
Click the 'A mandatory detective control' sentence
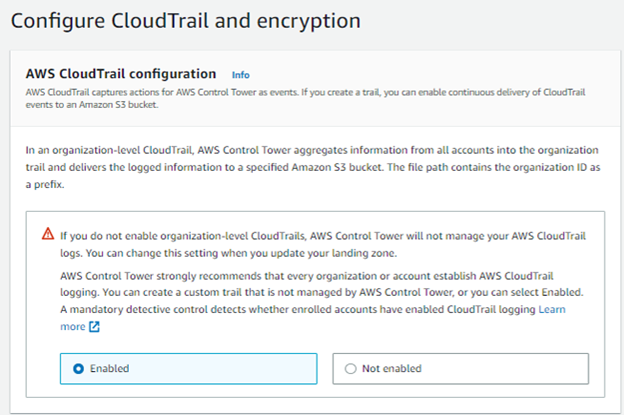click(x=298, y=309)
